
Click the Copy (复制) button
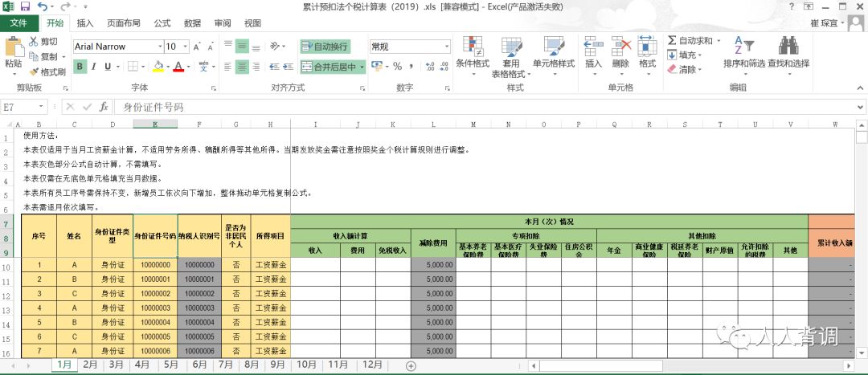coord(47,56)
